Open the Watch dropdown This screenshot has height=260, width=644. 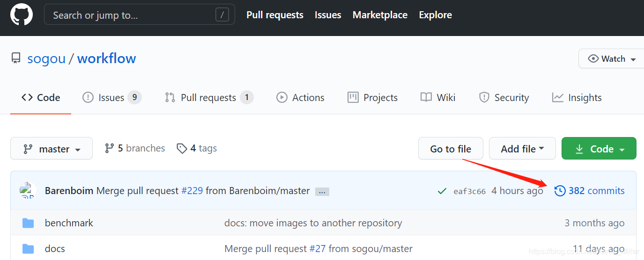tap(612, 59)
